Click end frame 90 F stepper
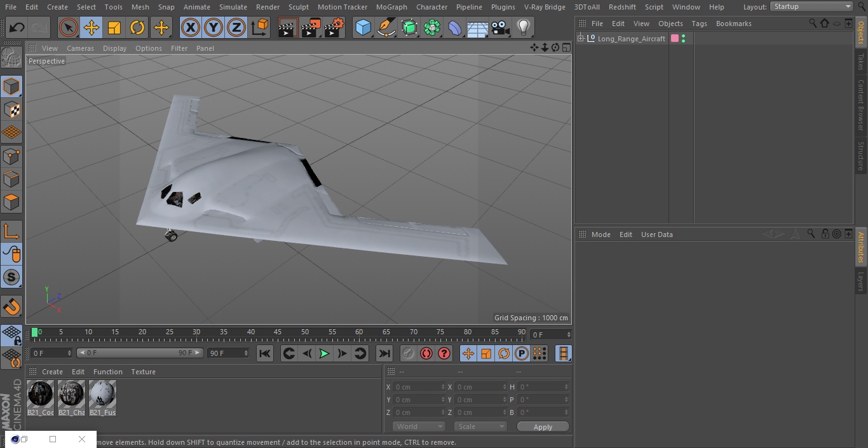This screenshot has height=448, width=868. (246, 353)
